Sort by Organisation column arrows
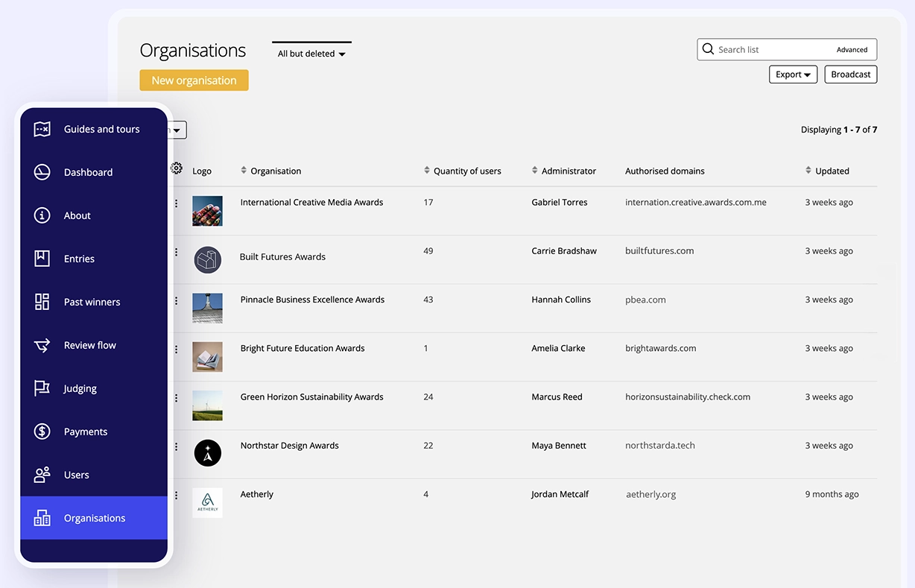 point(244,171)
